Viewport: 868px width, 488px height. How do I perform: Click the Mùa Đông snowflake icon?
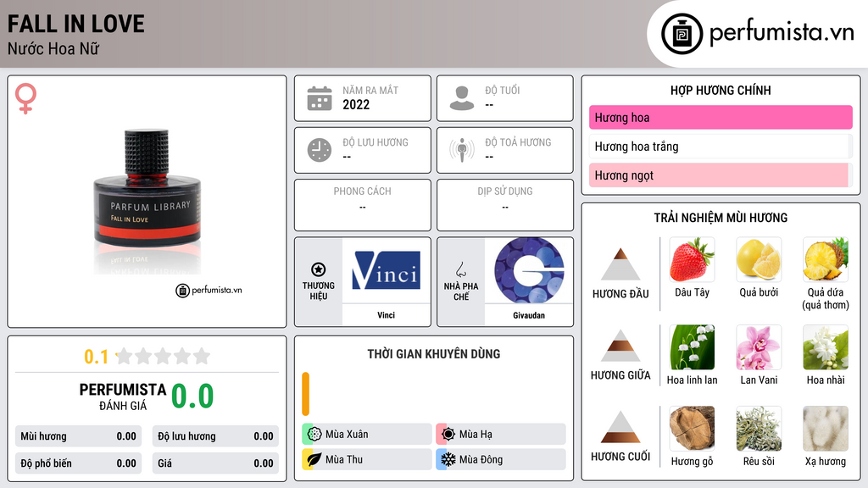coord(448,459)
